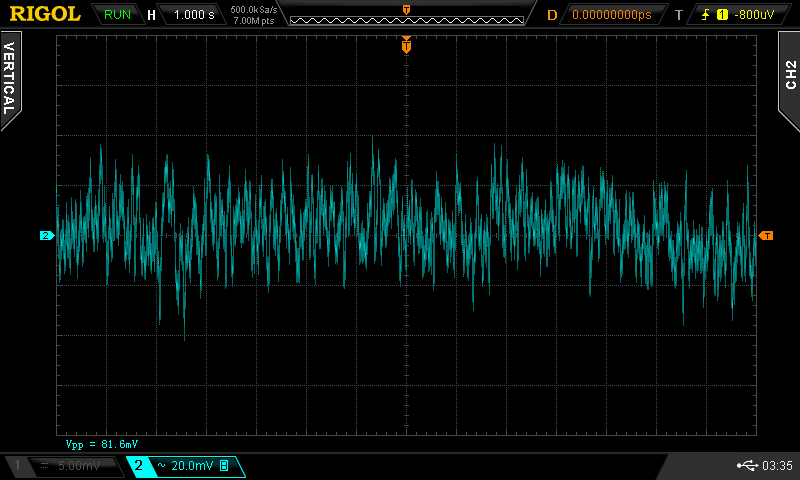
Task: Click the channel 1 DC coupling icon
Action: pyautogui.click(x=44, y=465)
